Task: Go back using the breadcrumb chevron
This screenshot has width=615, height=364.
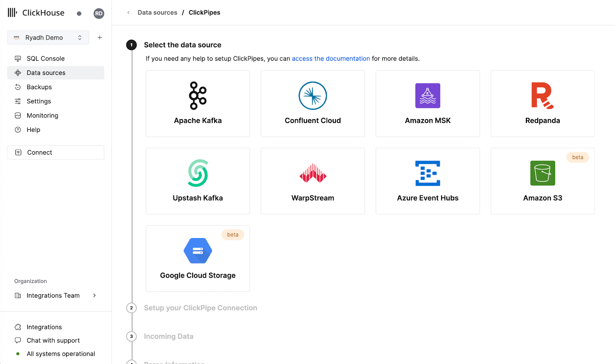Action: (128, 13)
